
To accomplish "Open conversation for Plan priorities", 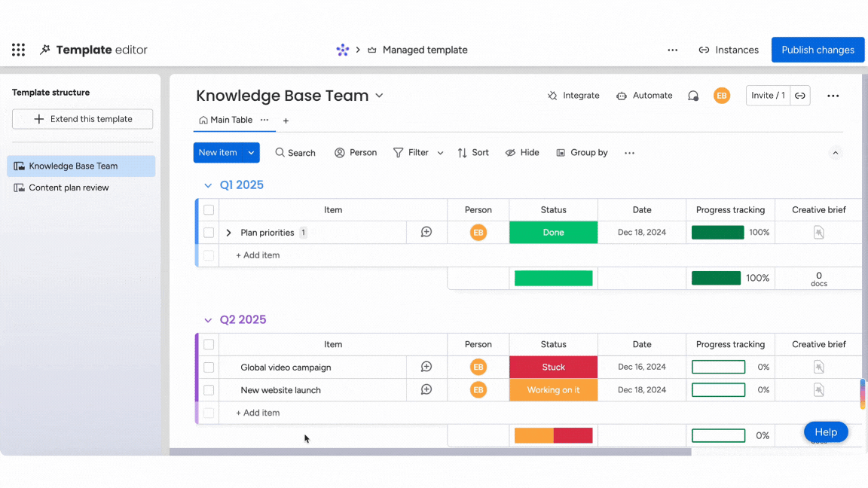I will tap(426, 232).
